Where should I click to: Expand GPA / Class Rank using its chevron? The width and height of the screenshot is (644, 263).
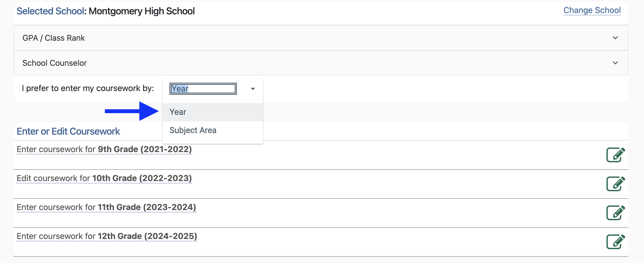(615, 38)
